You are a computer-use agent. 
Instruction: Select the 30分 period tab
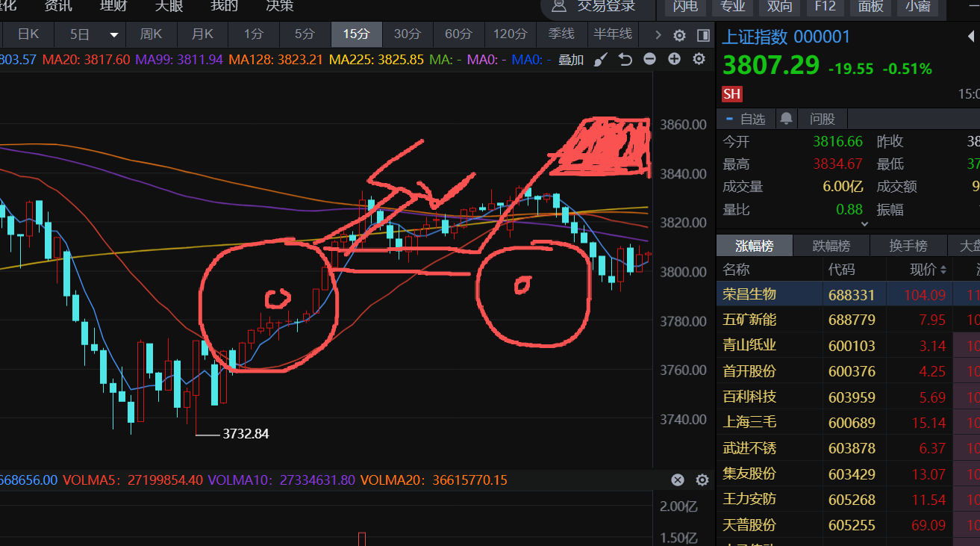(x=408, y=34)
